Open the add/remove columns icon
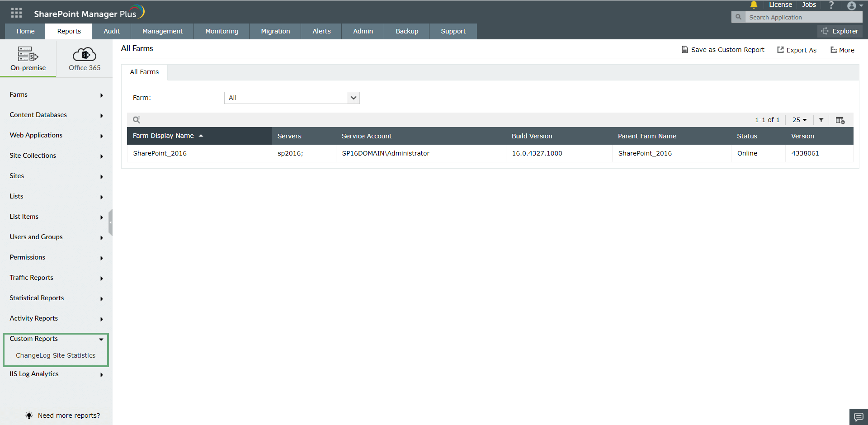Viewport: 868px width, 425px height. point(840,120)
